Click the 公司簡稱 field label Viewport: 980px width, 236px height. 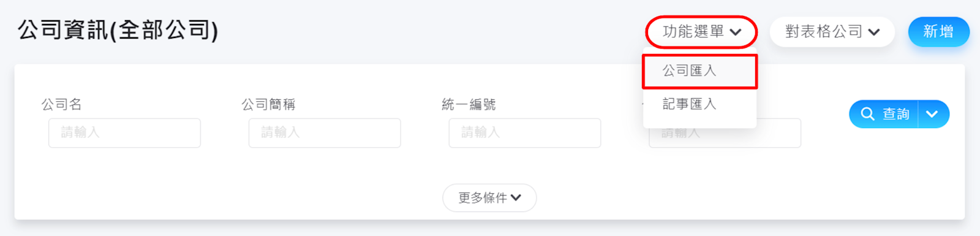point(268,105)
